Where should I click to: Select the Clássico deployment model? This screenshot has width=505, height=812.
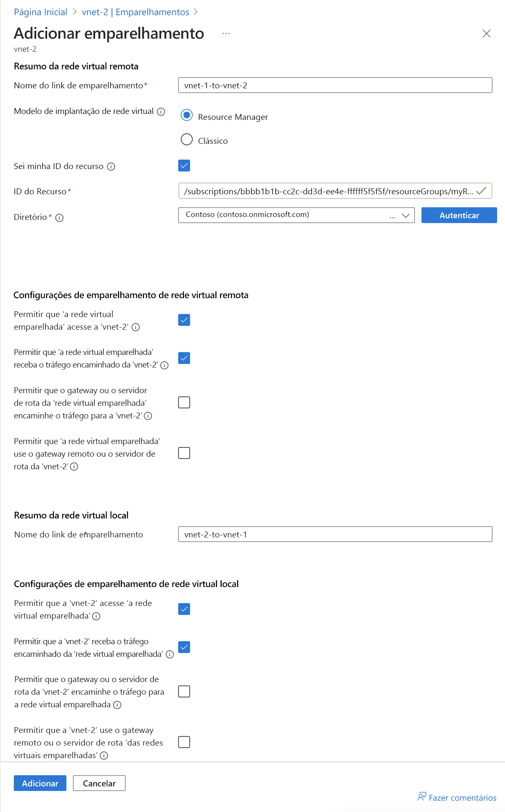(x=186, y=140)
